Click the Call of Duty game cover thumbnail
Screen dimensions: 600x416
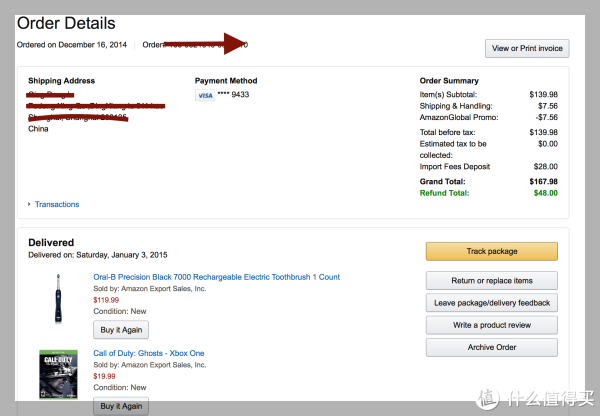(x=58, y=374)
